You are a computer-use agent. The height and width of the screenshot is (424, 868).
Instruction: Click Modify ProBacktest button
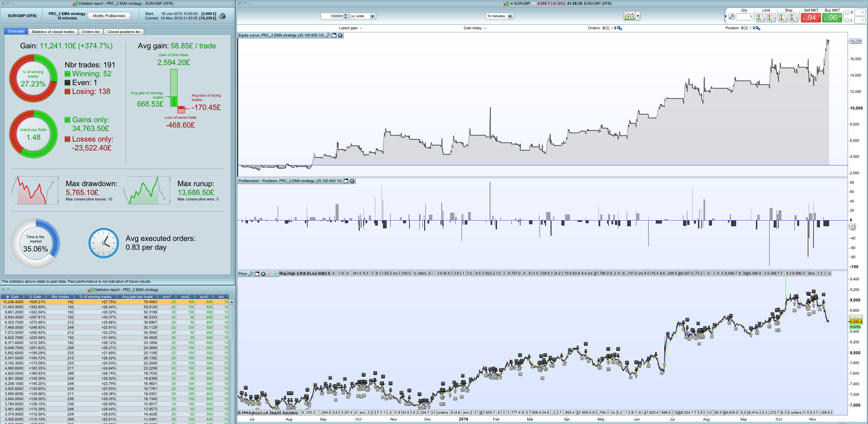coord(109,16)
